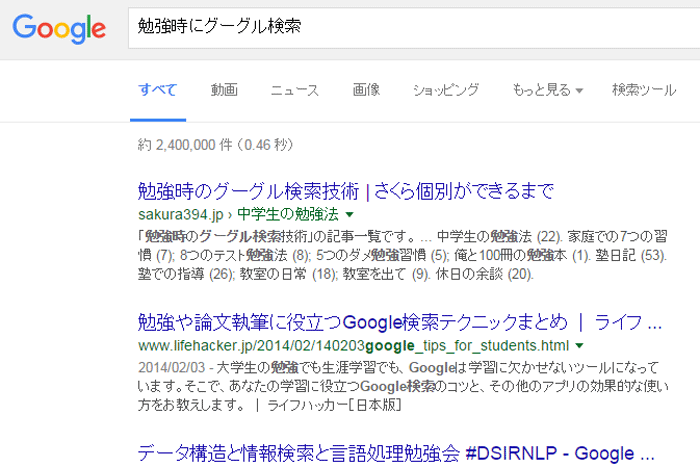Click the 中学生の勉強法 breadcrumb in the URL line
700x467 pixels.
(290, 214)
